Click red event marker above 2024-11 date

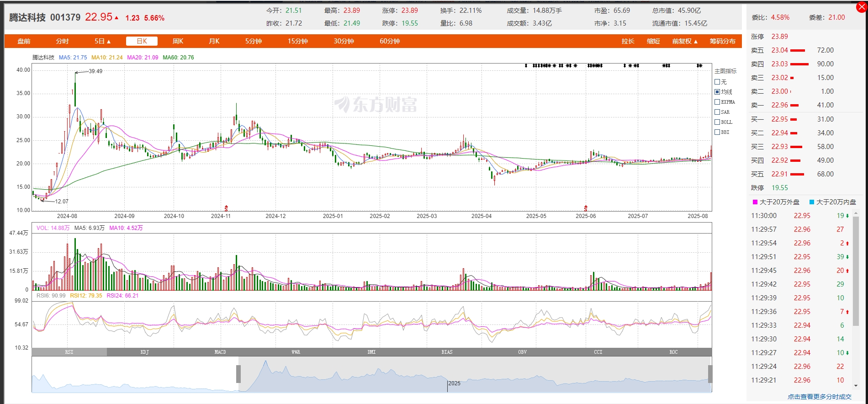tap(226, 208)
